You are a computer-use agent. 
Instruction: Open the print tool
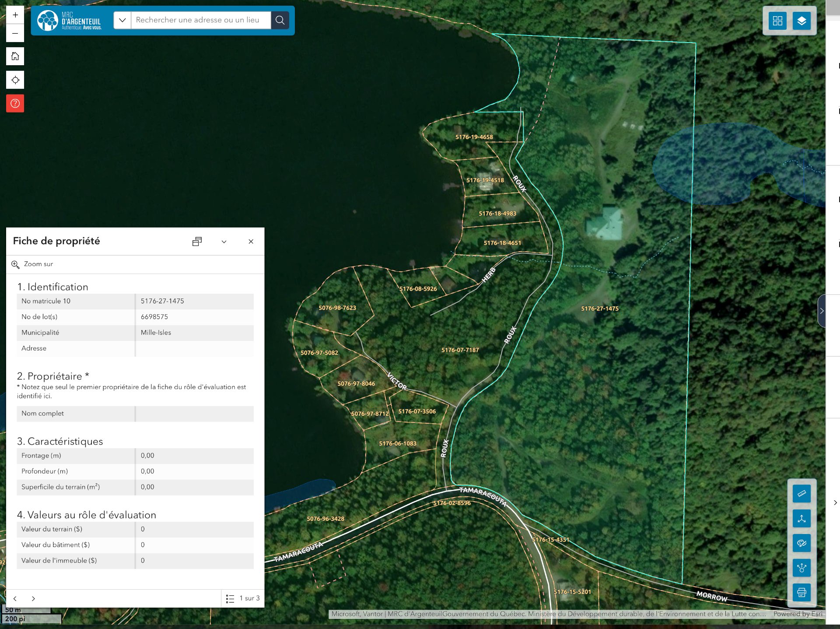click(801, 593)
